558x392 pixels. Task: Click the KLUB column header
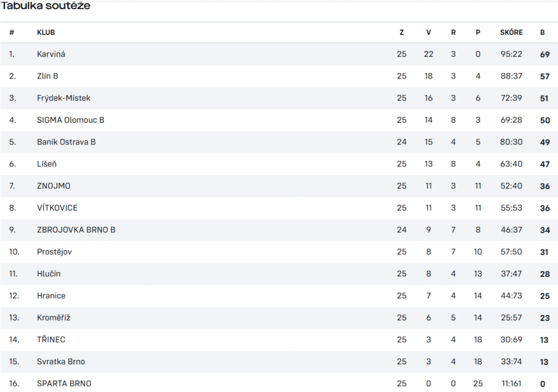[x=46, y=32]
